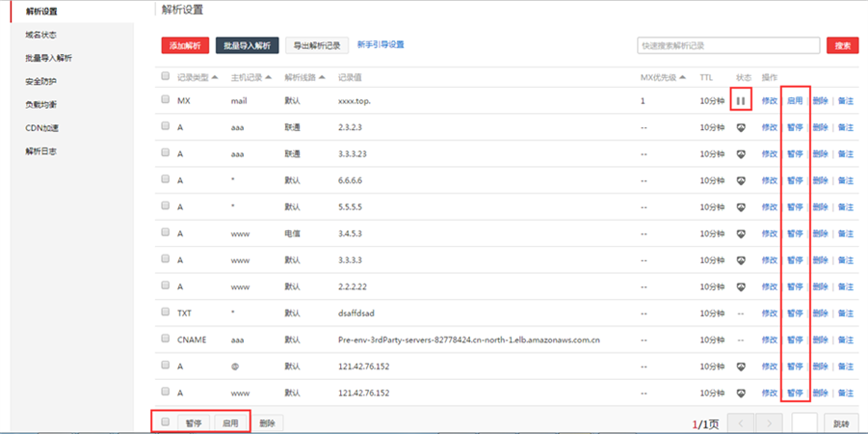The image size is (868, 434).
Task: Open 域名状态 in the left sidebar
Action: click(47, 35)
